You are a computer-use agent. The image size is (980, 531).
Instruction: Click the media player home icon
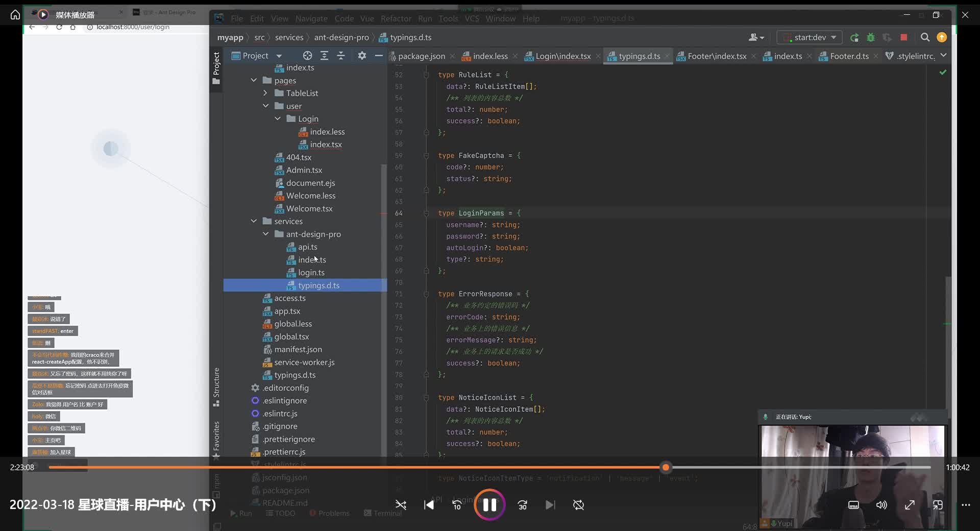pyautogui.click(x=15, y=15)
